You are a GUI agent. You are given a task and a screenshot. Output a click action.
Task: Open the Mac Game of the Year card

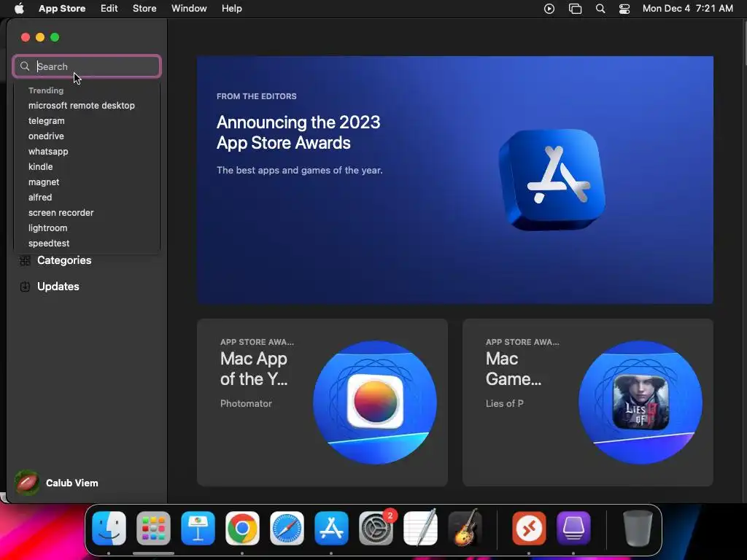tap(588, 402)
